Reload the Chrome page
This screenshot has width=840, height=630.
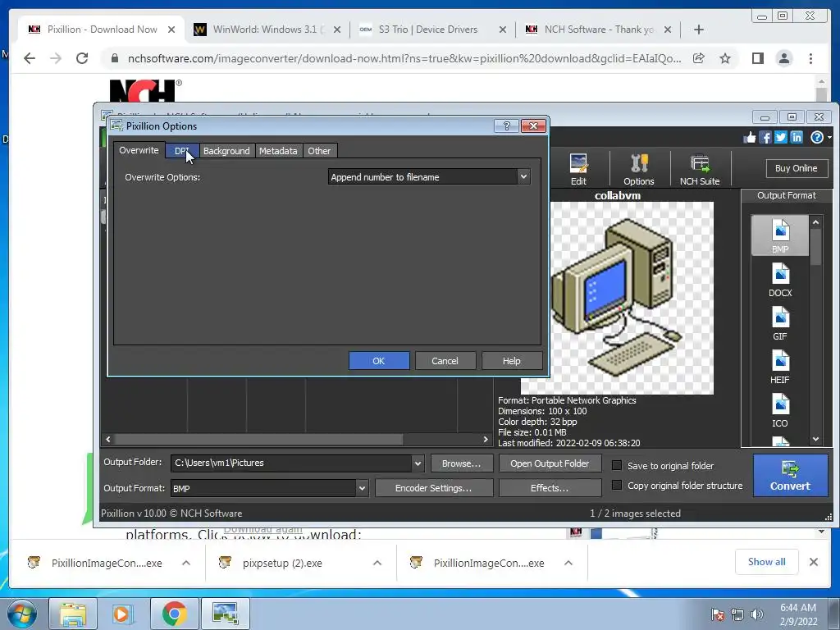tap(82, 58)
